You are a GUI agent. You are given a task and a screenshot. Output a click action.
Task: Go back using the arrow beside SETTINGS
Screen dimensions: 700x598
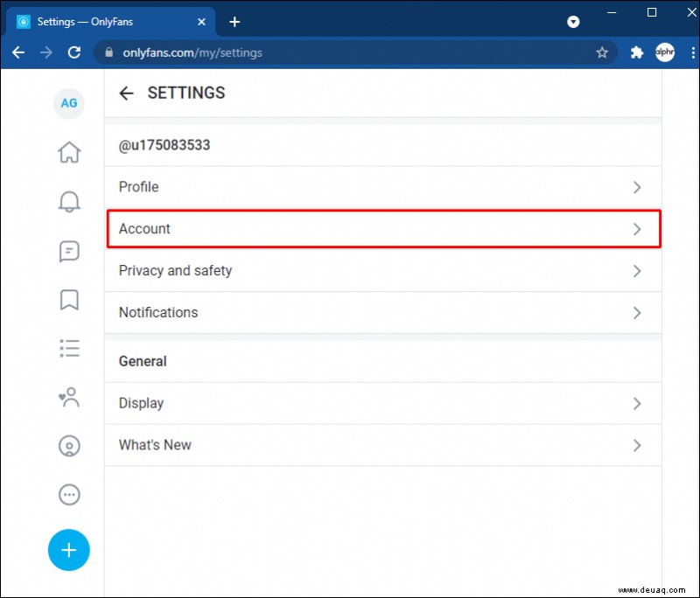[126, 94]
